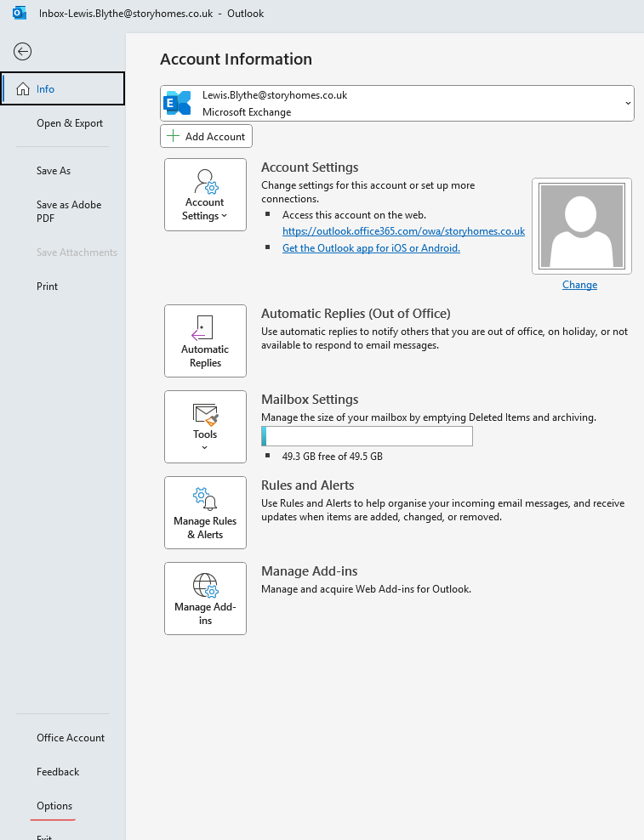Click the Add Account button
644x840 pixels.
pos(206,136)
